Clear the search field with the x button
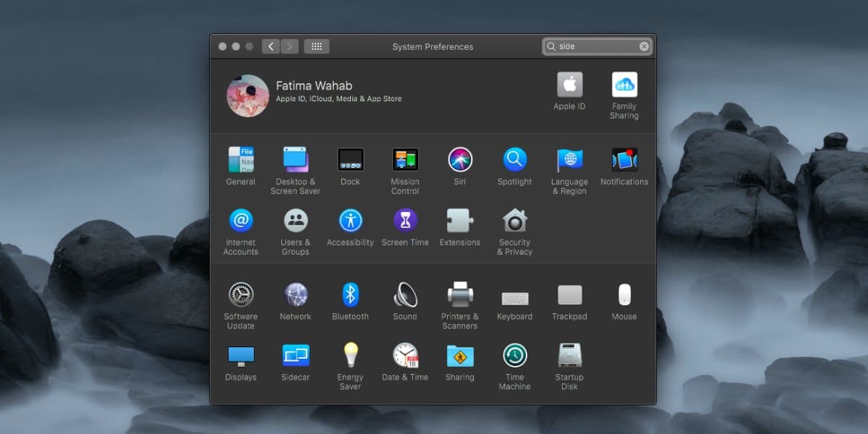 (x=643, y=46)
